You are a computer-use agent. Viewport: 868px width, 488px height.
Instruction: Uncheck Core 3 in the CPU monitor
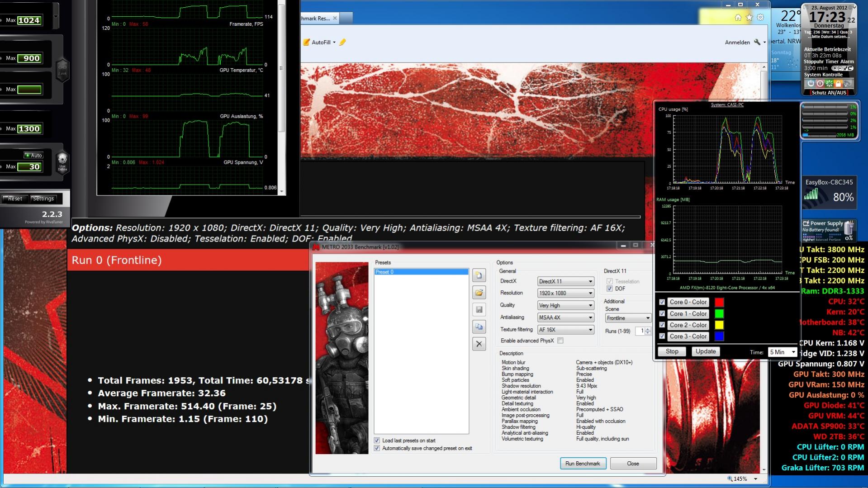pyautogui.click(x=662, y=336)
